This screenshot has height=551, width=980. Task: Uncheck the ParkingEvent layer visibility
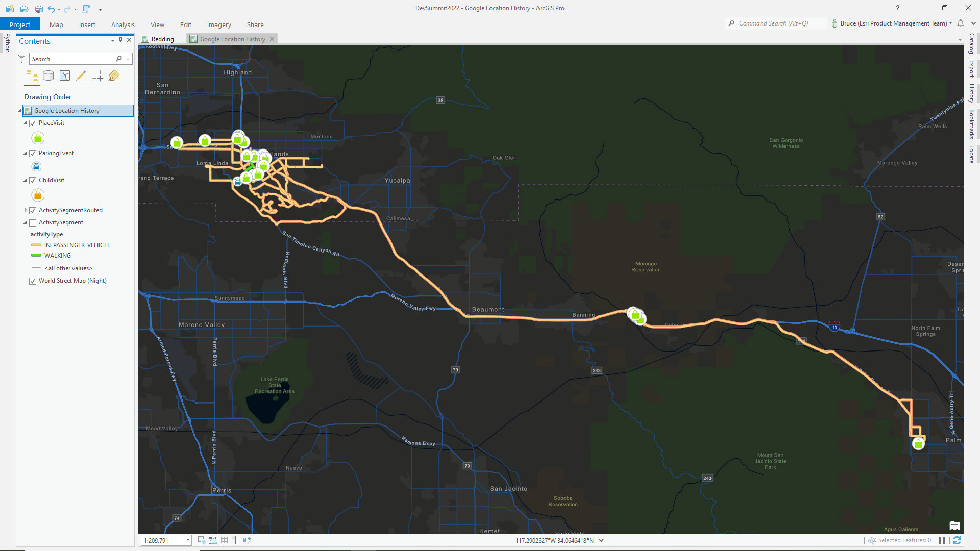point(33,153)
